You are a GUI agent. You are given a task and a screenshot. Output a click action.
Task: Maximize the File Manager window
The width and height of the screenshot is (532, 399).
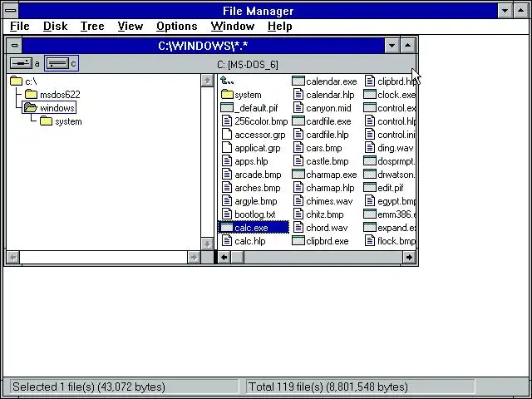click(x=521, y=11)
